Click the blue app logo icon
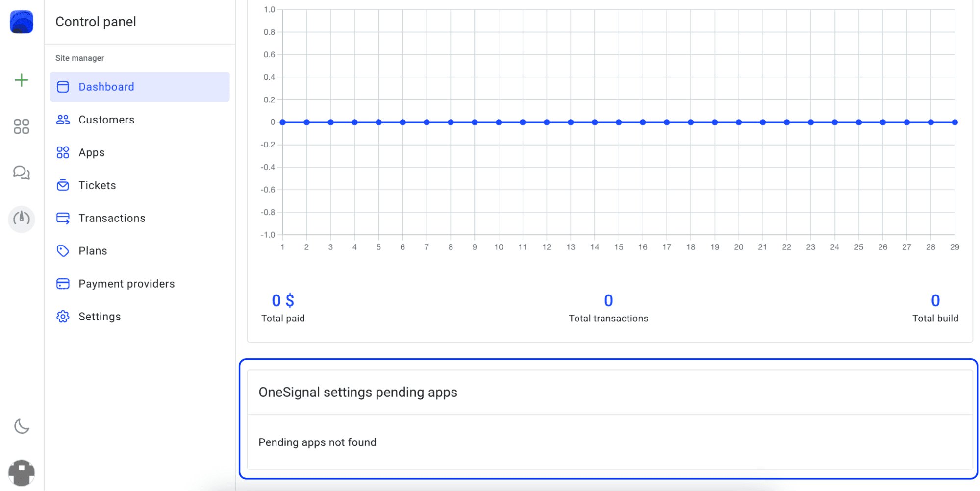Viewport: 980px width, 491px height. pyautogui.click(x=22, y=22)
